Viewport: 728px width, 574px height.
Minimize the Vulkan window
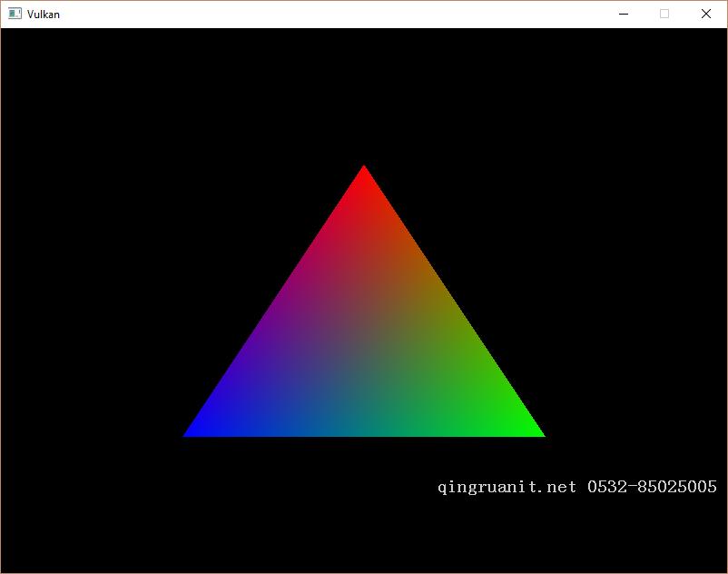(x=622, y=14)
